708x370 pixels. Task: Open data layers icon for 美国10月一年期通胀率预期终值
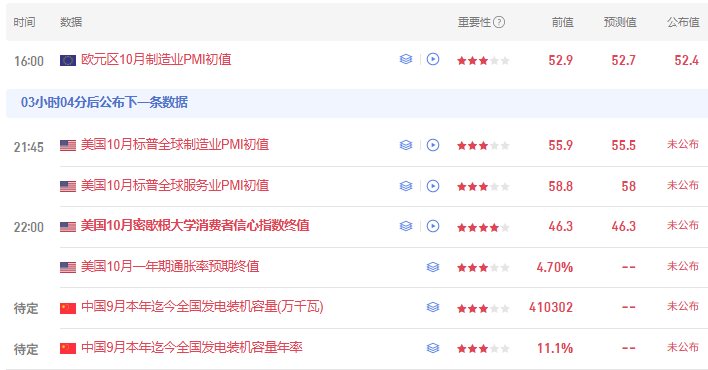click(433, 267)
